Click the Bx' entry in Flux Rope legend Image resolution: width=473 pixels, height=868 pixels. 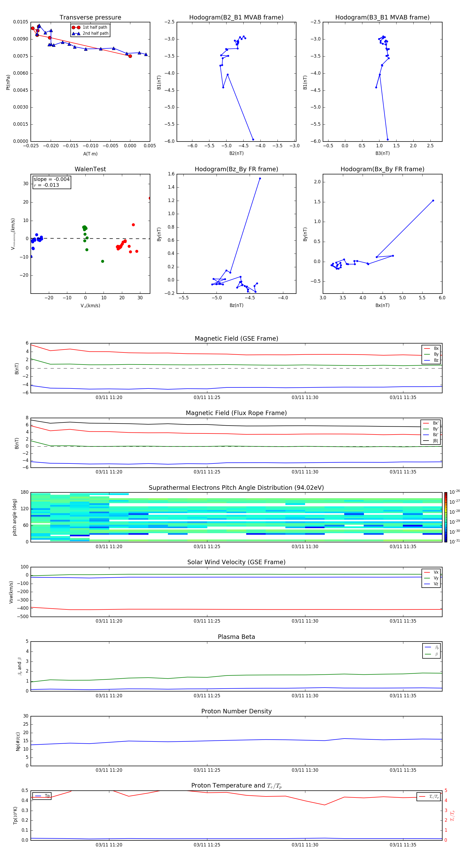pos(431,423)
